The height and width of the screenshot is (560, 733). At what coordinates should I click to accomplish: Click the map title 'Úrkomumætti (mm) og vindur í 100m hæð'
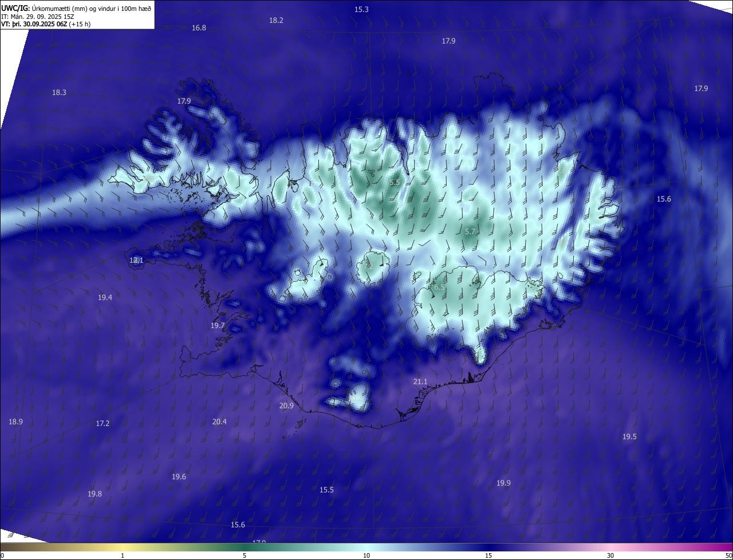click(x=91, y=8)
